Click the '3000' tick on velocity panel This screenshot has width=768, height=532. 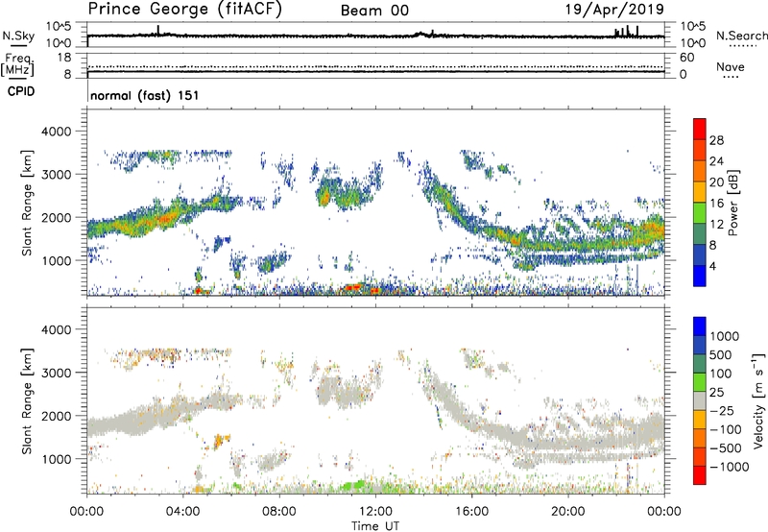click(x=56, y=373)
